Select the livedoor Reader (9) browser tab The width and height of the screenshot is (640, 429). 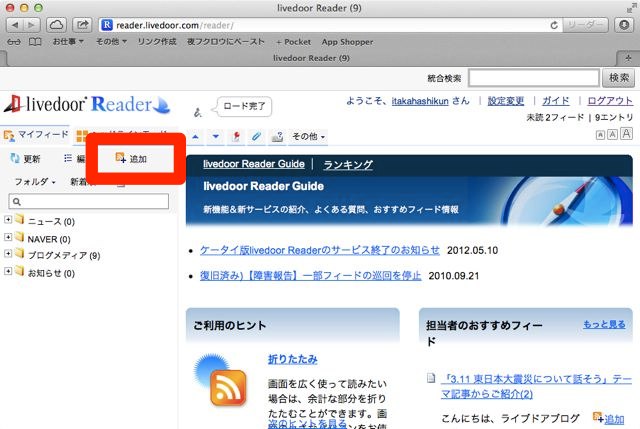311,58
